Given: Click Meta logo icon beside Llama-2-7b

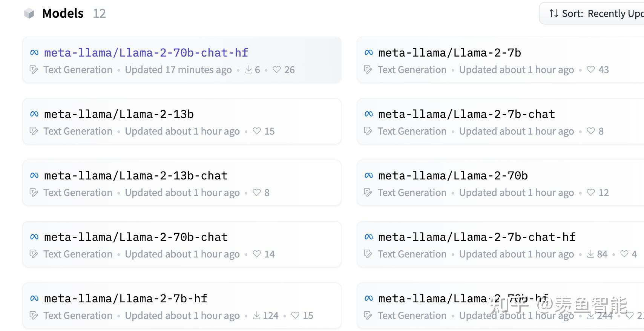Looking at the screenshot, I should 369,53.
